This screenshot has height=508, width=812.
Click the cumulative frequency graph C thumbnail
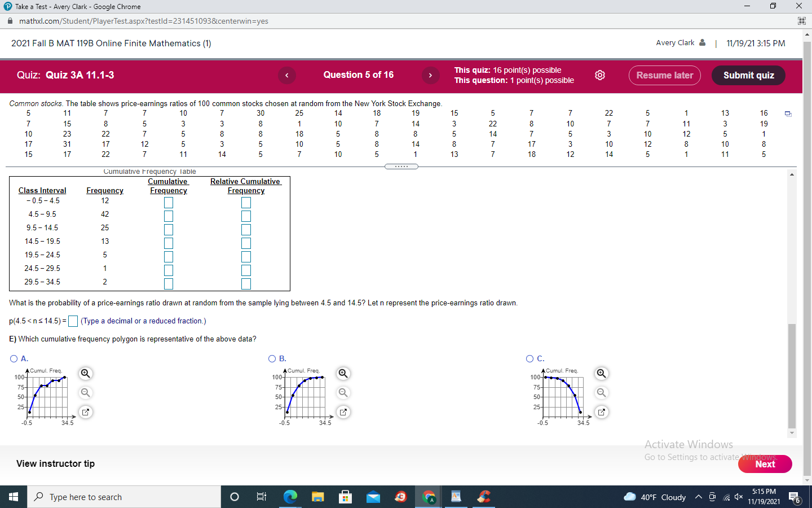pyautogui.click(x=561, y=396)
